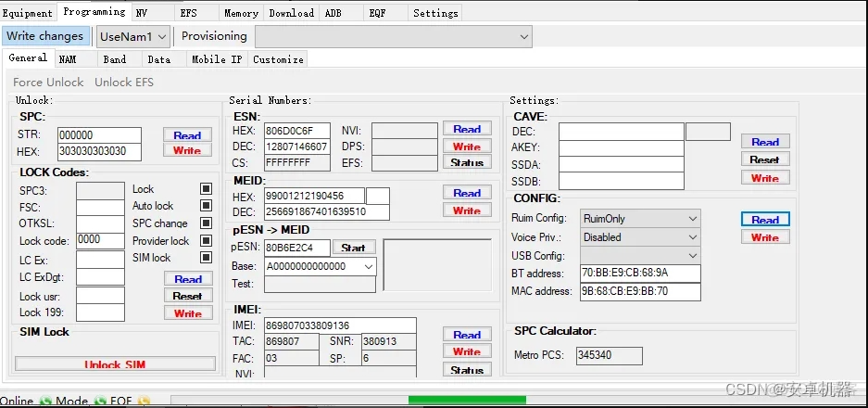Open the Ruim Config dropdown
The image size is (868, 408).
(x=640, y=219)
